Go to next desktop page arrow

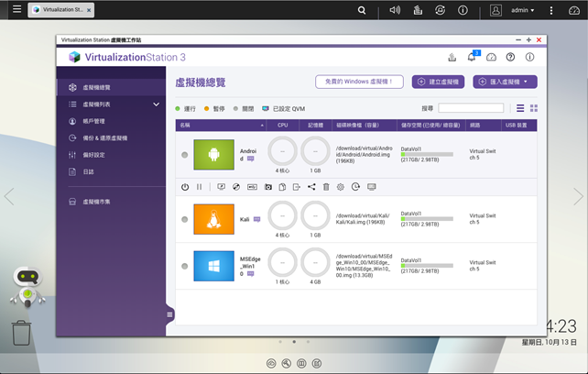pyautogui.click(x=578, y=196)
